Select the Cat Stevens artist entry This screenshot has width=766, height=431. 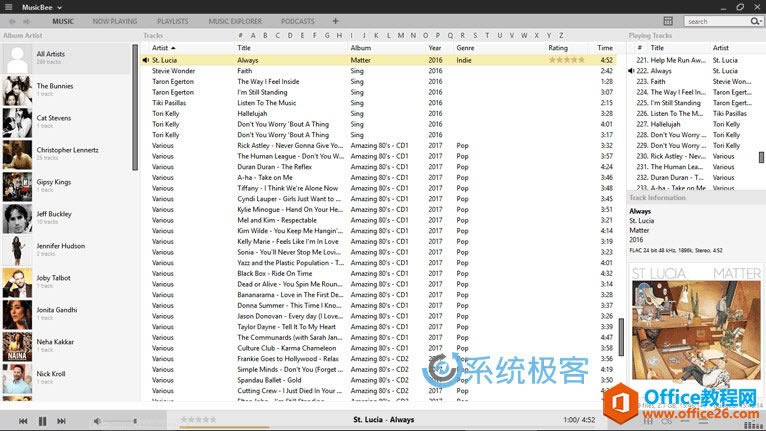click(66, 122)
